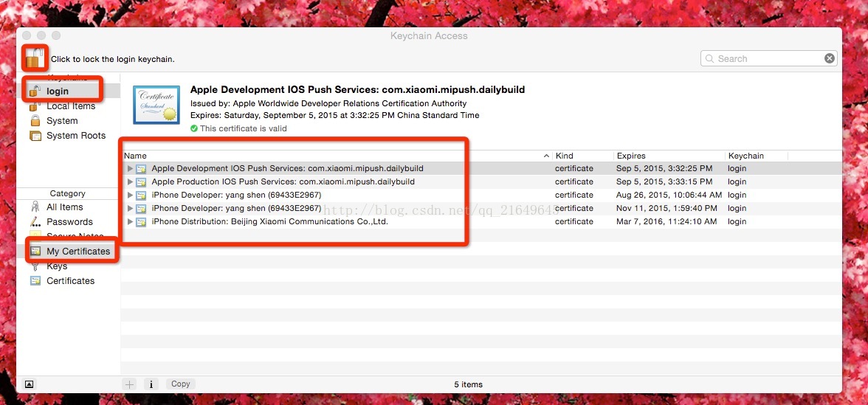Click the Copy button
868x405 pixels.
coord(180,384)
